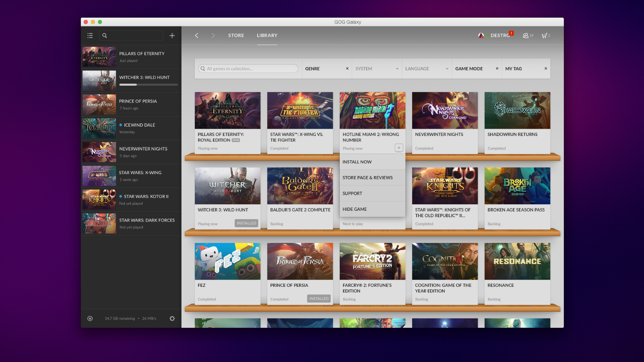Click the back navigation arrow

pos(196,35)
